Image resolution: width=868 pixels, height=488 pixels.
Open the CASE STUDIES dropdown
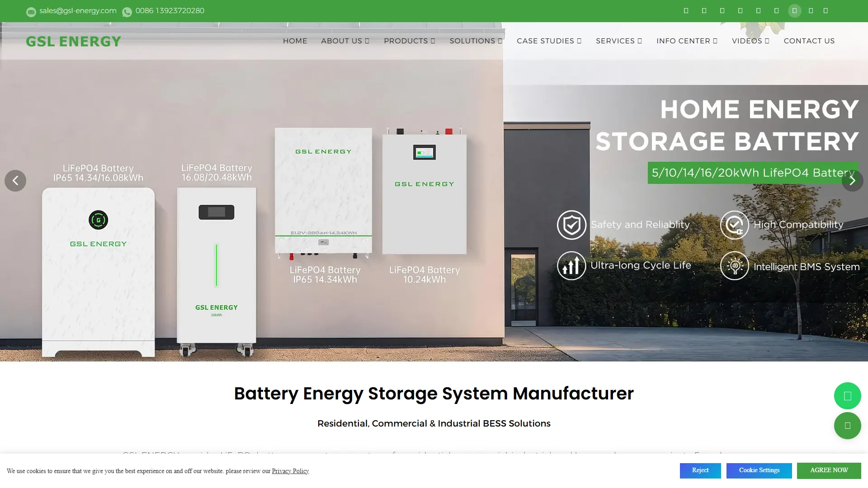[549, 41]
